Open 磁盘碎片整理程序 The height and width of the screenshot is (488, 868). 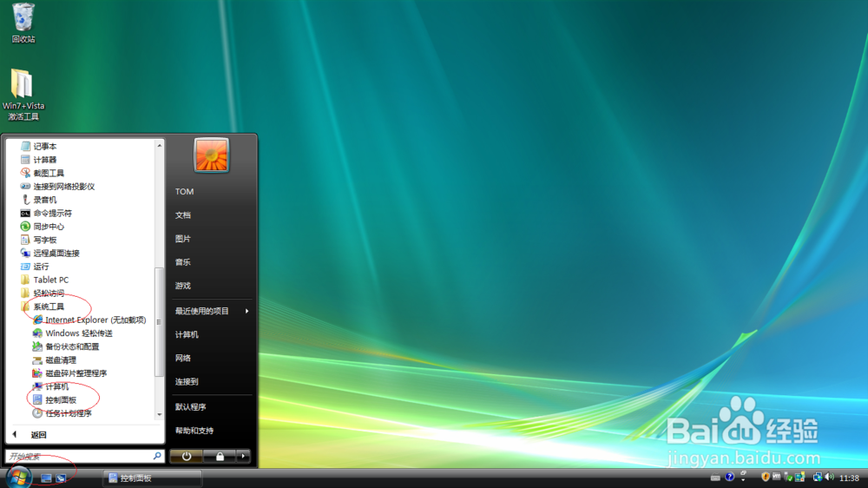69,373
